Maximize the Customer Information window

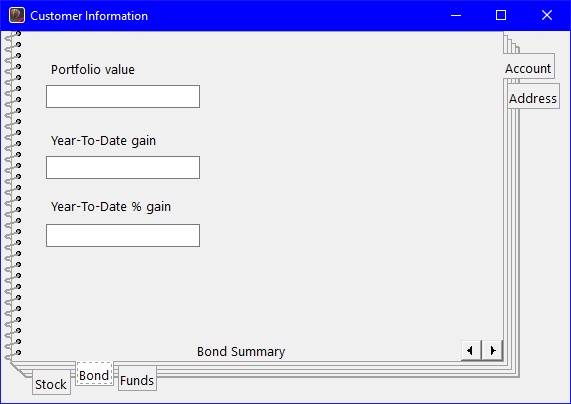tap(501, 15)
